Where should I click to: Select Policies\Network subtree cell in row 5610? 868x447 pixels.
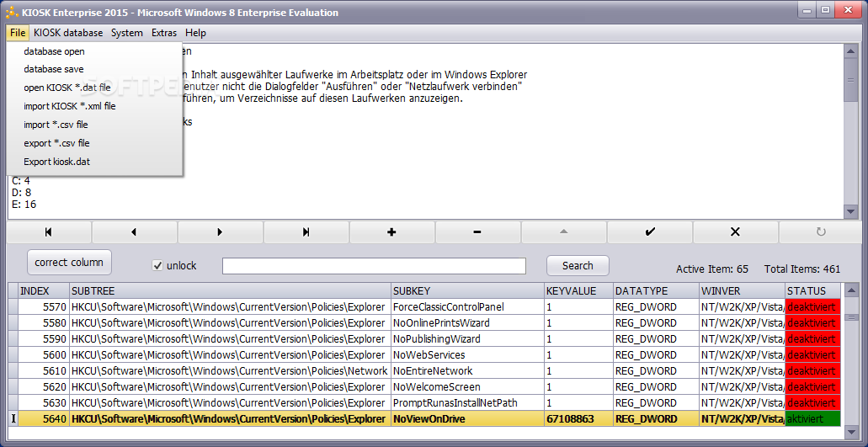click(x=231, y=370)
